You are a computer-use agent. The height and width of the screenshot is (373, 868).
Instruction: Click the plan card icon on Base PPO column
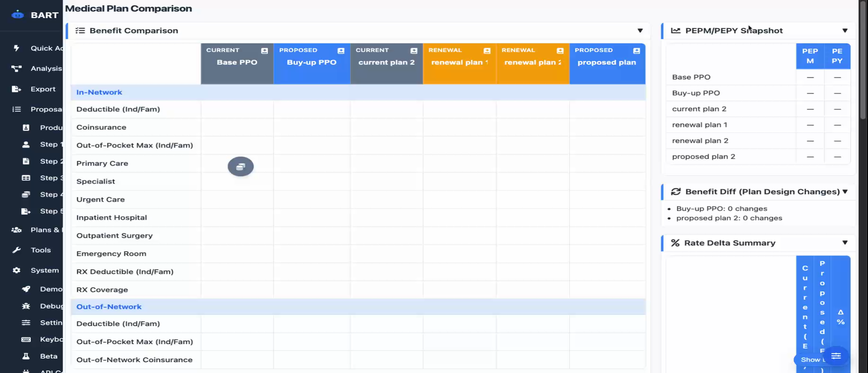point(264,51)
